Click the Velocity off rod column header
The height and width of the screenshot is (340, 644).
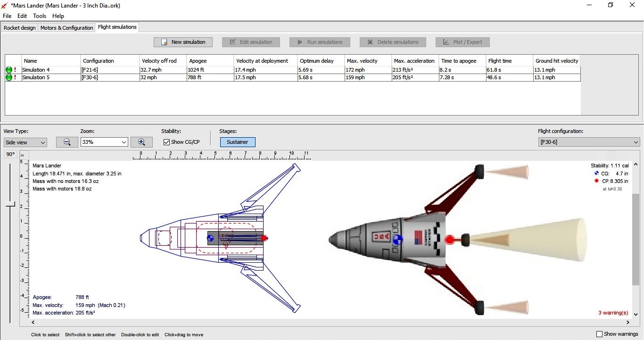(x=163, y=61)
